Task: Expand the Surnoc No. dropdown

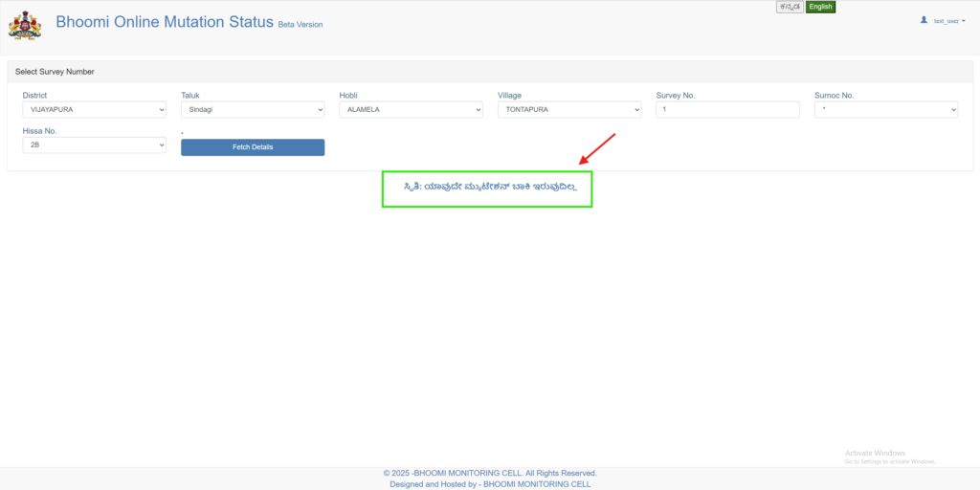Action: click(x=885, y=110)
